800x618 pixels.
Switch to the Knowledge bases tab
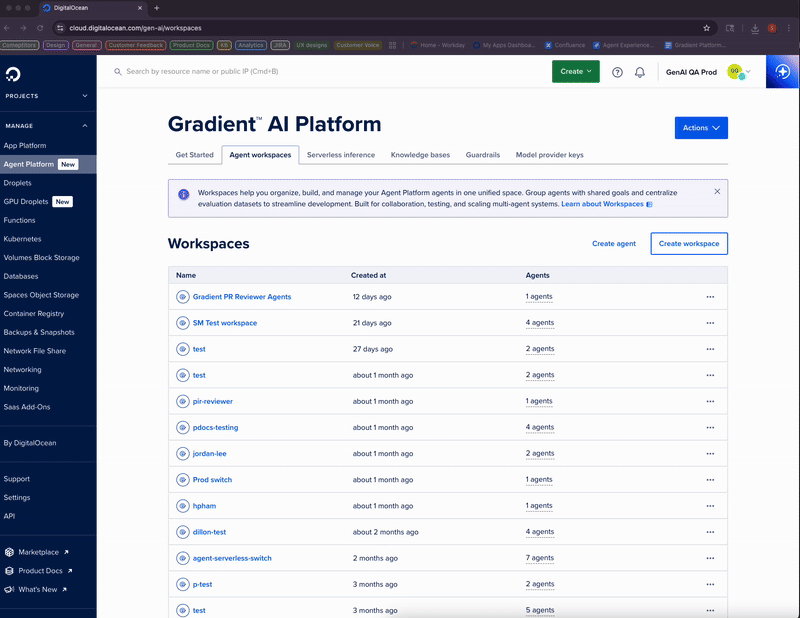point(420,155)
